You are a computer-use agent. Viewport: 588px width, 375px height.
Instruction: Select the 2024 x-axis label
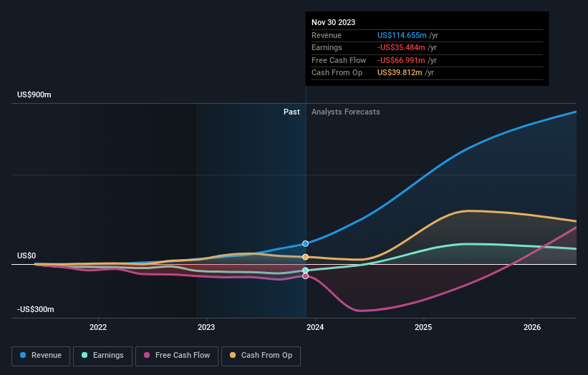[x=315, y=327]
